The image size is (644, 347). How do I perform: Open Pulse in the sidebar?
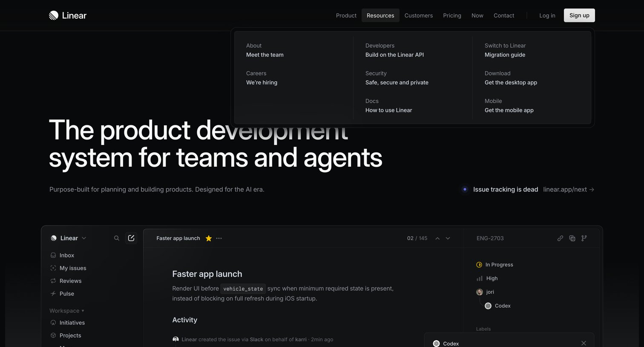67,294
